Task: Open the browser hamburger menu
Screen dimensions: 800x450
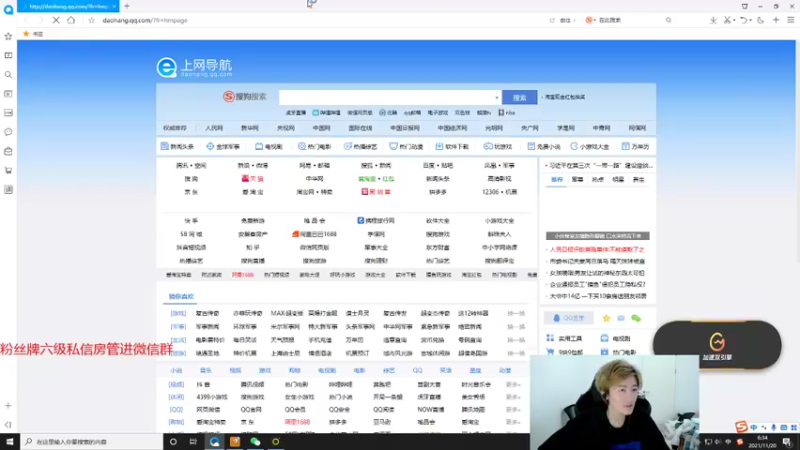Action: coord(791,20)
